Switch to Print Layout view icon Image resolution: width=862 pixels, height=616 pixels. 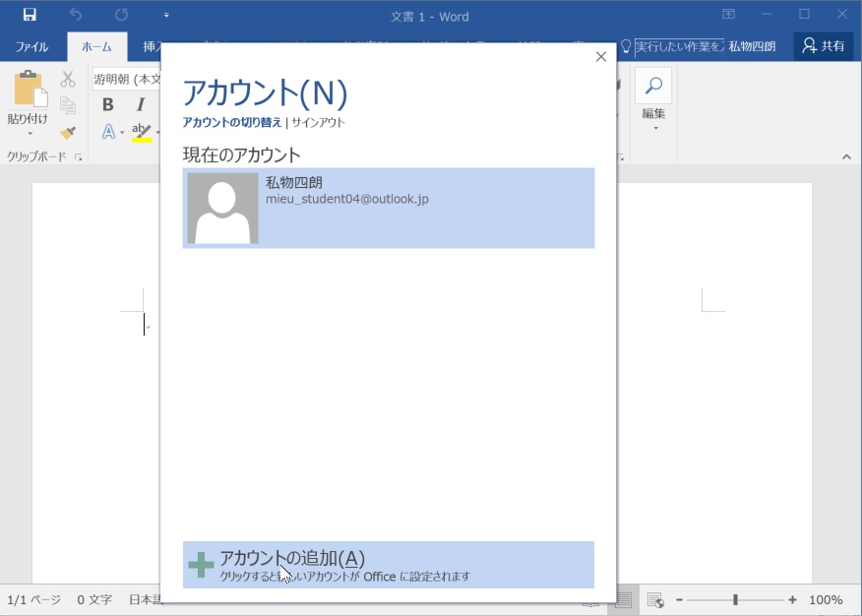click(x=624, y=600)
